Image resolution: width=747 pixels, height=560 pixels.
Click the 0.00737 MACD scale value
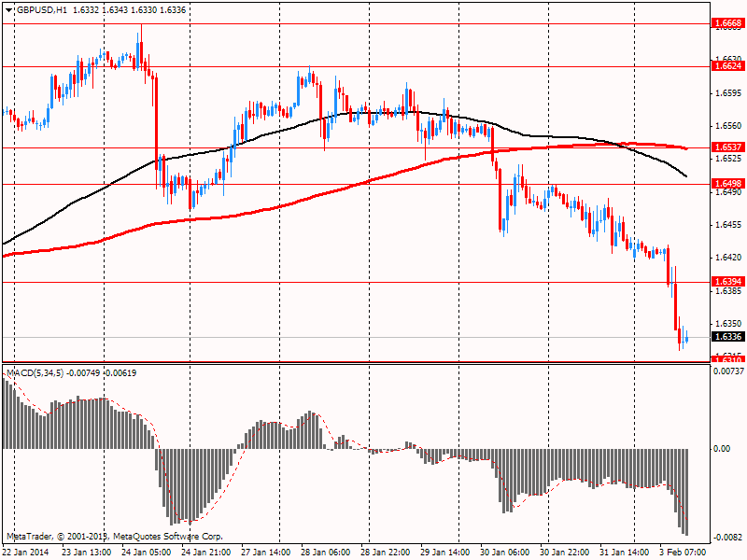tap(727, 371)
